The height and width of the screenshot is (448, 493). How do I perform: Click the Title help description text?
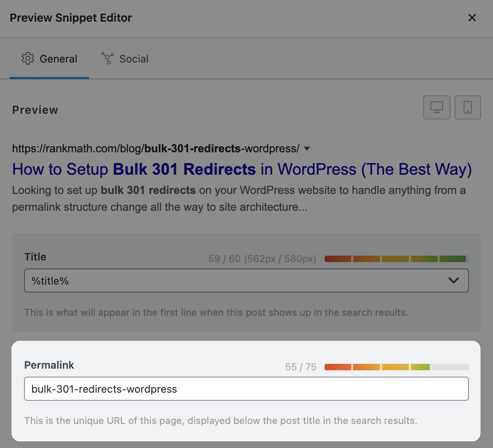click(x=216, y=313)
